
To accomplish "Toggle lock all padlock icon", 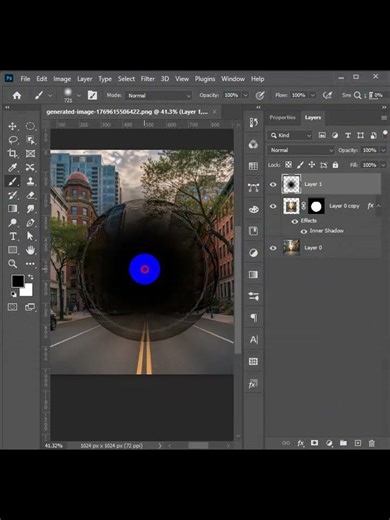I will click(335, 165).
